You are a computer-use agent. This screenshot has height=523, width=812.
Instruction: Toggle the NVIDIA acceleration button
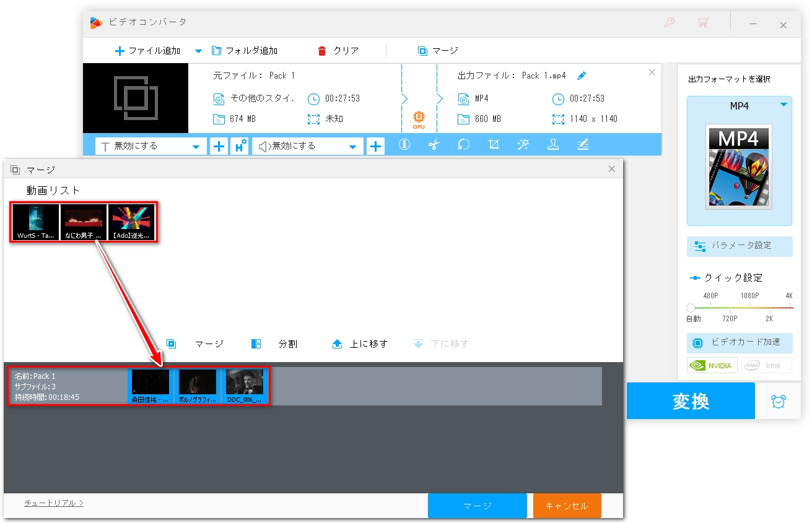tap(712, 365)
